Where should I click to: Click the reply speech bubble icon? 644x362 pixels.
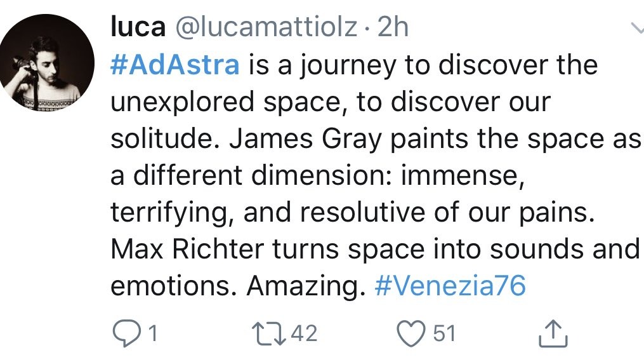pos(126,333)
